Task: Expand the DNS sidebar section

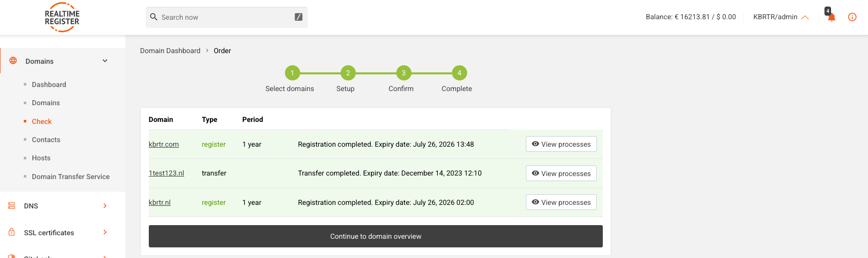Action: 105,206
